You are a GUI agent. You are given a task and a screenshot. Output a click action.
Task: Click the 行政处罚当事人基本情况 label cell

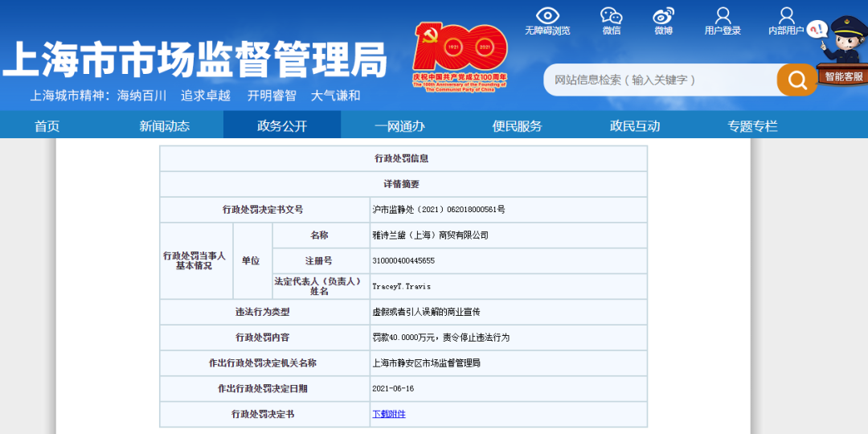tap(197, 260)
